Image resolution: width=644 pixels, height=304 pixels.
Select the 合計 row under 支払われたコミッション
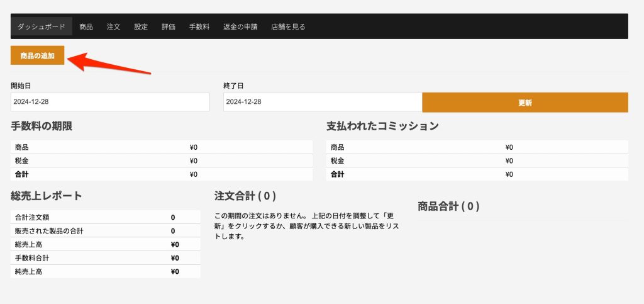(477, 174)
